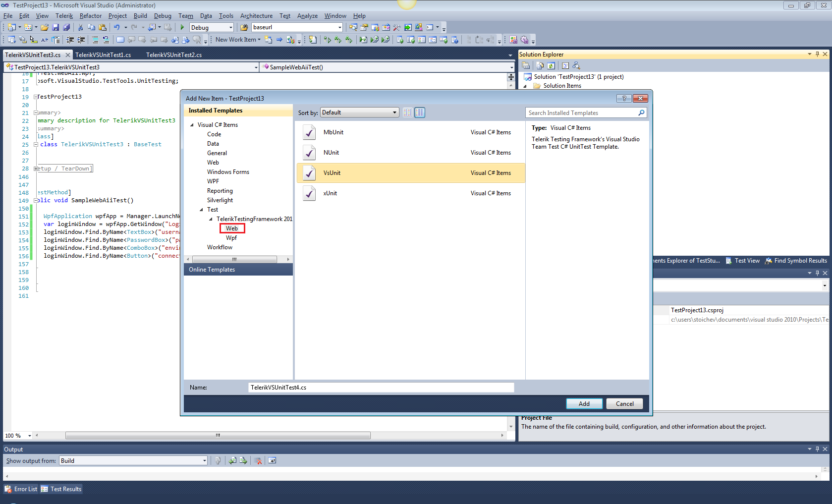Click the Copy icon in the toolbar
The height and width of the screenshot is (504, 832).
pyautogui.click(x=91, y=27)
